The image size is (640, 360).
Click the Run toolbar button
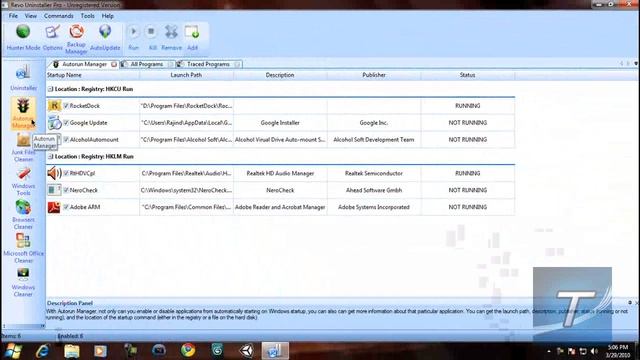pos(133,38)
